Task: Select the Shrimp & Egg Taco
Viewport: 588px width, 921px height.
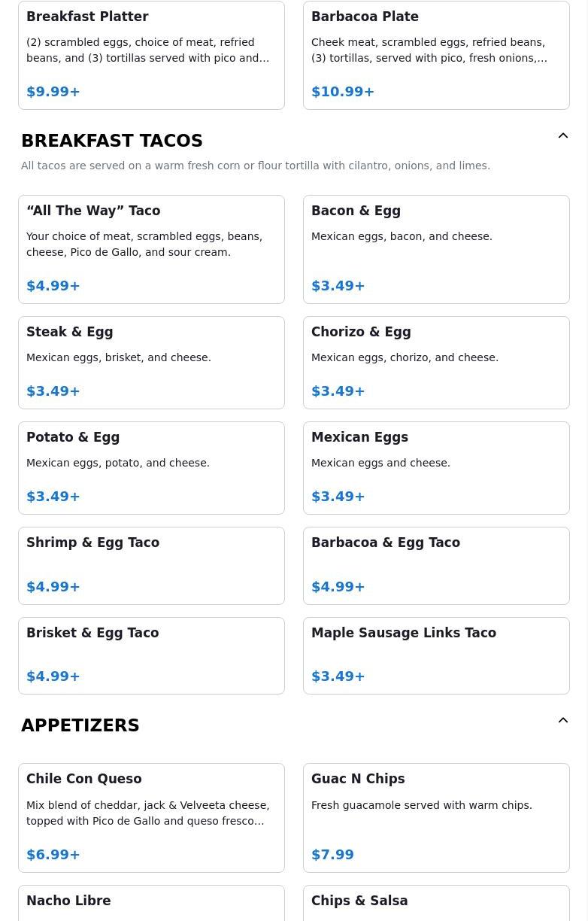Action: (x=151, y=566)
